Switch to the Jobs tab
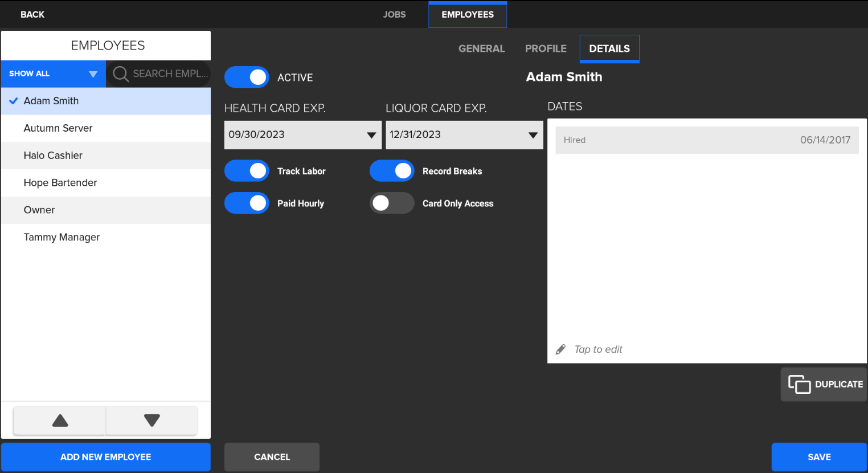This screenshot has width=868, height=473. [394, 14]
